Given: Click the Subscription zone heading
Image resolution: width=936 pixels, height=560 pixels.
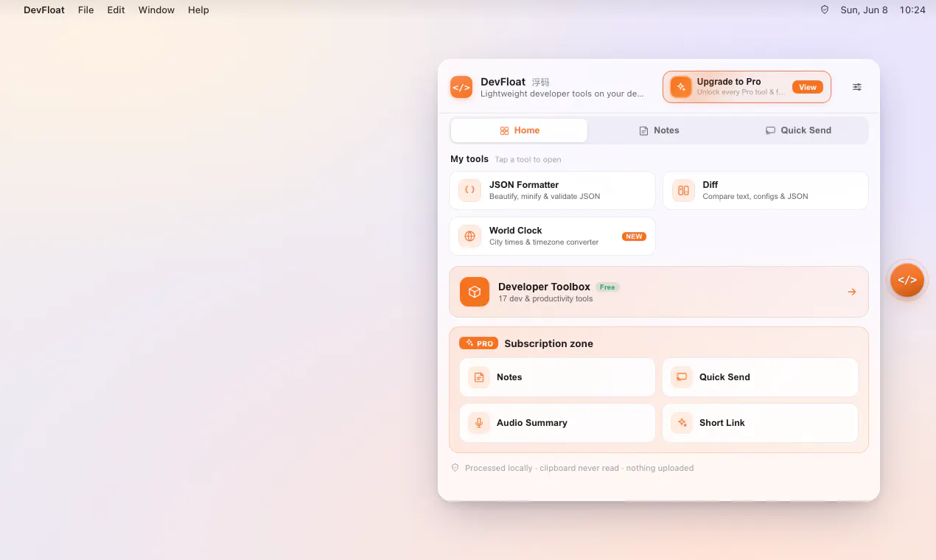Looking at the screenshot, I should tap(548, 343).
